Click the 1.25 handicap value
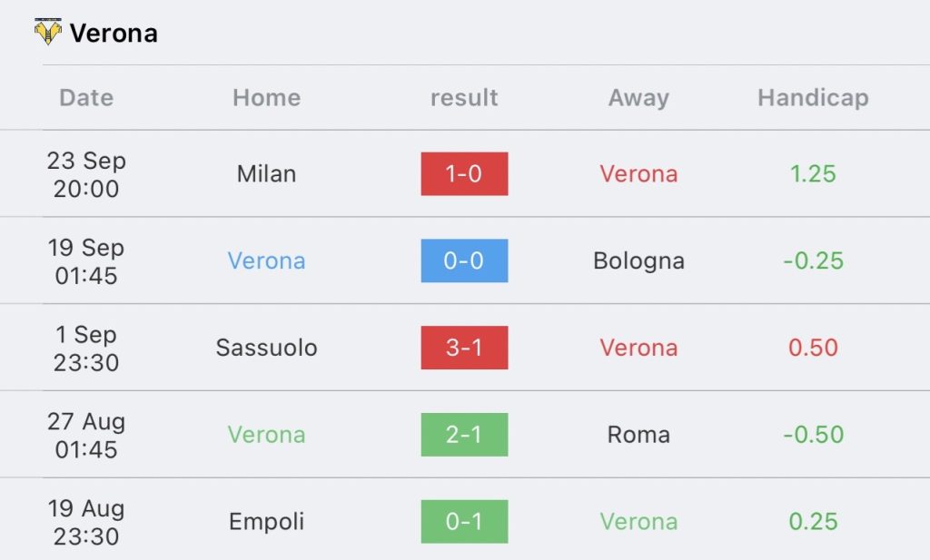930x560 pixels. click(x=813, y=173)
